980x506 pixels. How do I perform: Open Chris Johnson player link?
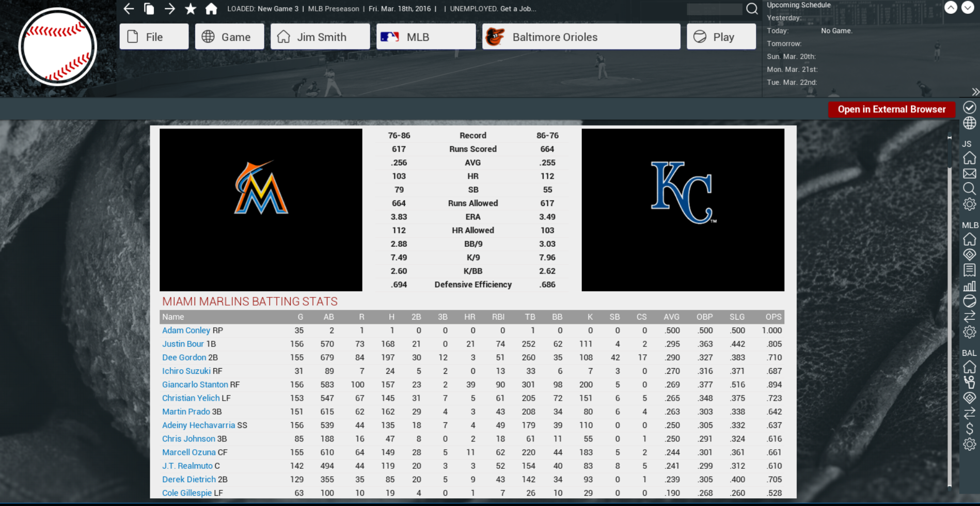click(x=188, y=439)
